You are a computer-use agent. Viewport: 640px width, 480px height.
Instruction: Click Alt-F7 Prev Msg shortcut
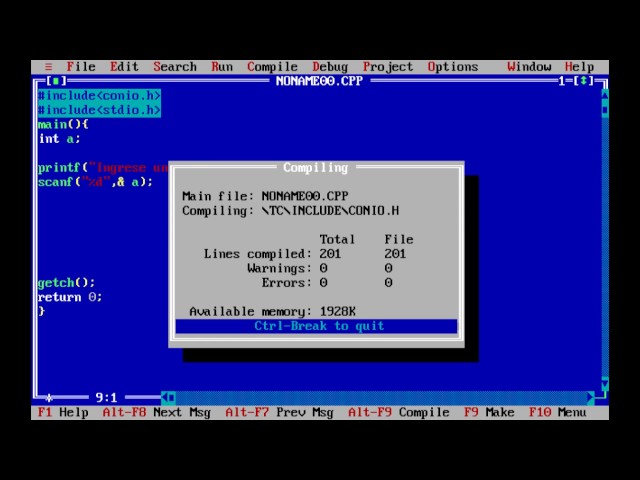[279, 412]
